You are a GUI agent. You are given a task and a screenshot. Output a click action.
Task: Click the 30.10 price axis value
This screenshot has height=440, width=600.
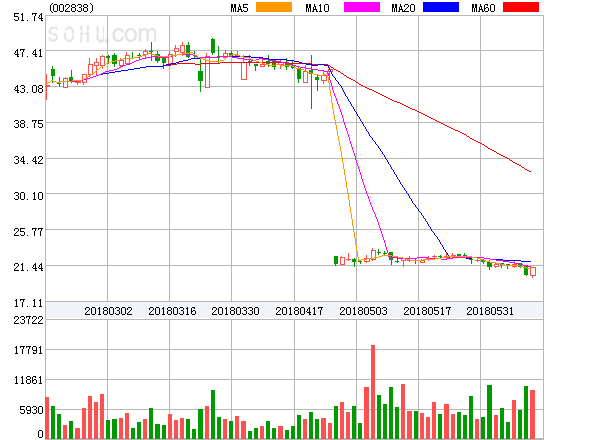coord(28,196)
